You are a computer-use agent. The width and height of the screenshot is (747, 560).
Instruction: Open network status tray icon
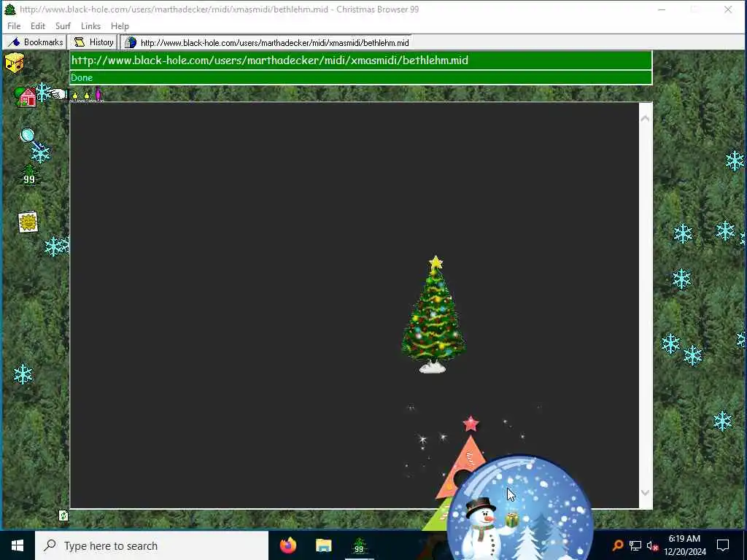pyautogui.click(x=635, y=545)
